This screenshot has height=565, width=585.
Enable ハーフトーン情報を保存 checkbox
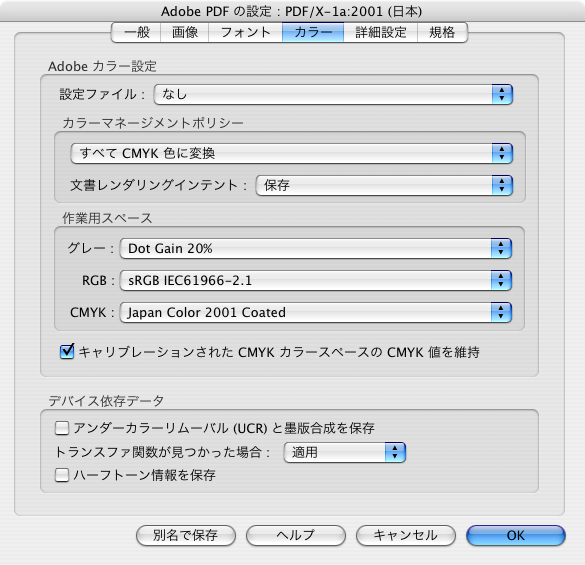(x=62, y=475)
